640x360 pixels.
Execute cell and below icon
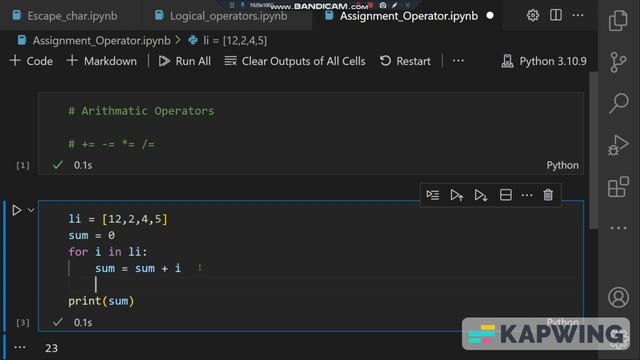[481, 195]
